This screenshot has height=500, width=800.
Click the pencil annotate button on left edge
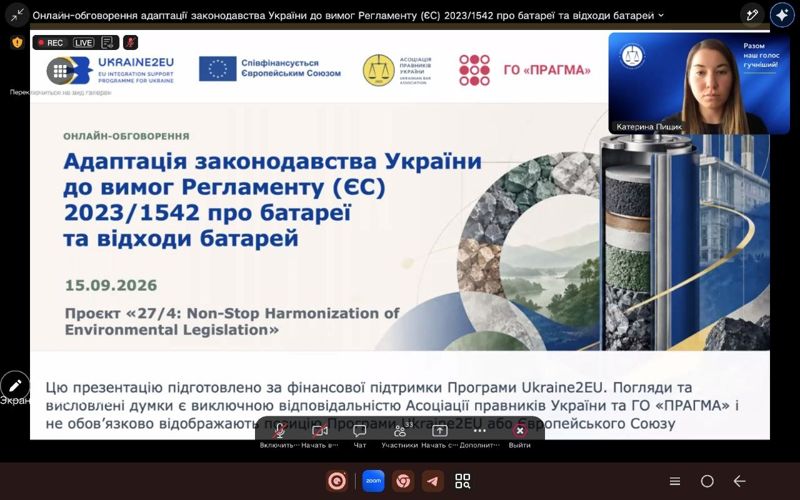(x=15, y=385)
